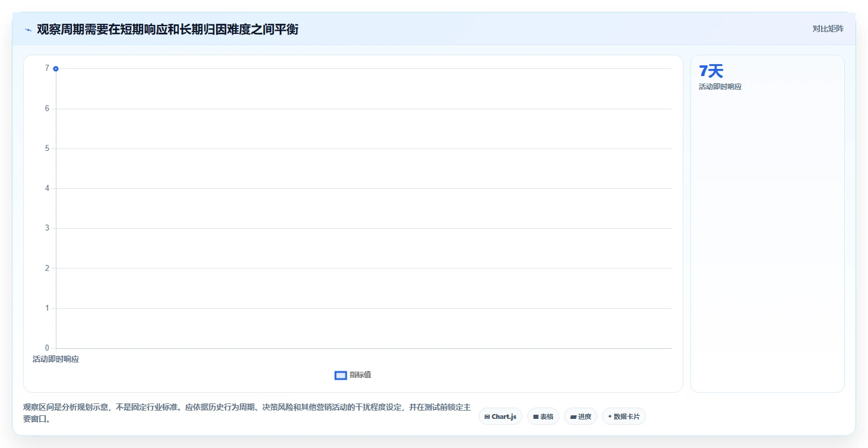Click the y-axis tick label 0
Viewport: 868px width, 448px height.
(x=47, y=348)
